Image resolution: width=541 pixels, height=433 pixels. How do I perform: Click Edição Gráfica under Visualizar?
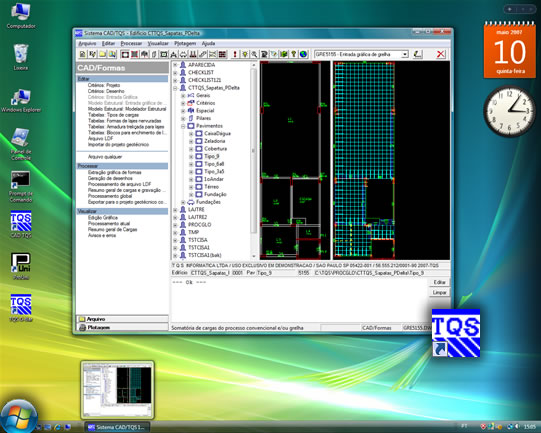[x=103, y=218]
